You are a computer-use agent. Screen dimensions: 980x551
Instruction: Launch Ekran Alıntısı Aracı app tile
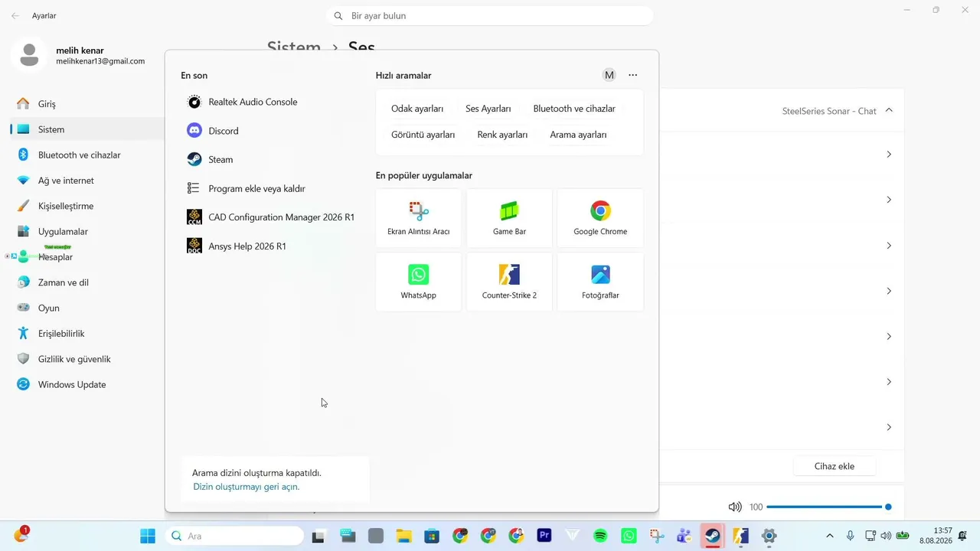pos(419,218)
